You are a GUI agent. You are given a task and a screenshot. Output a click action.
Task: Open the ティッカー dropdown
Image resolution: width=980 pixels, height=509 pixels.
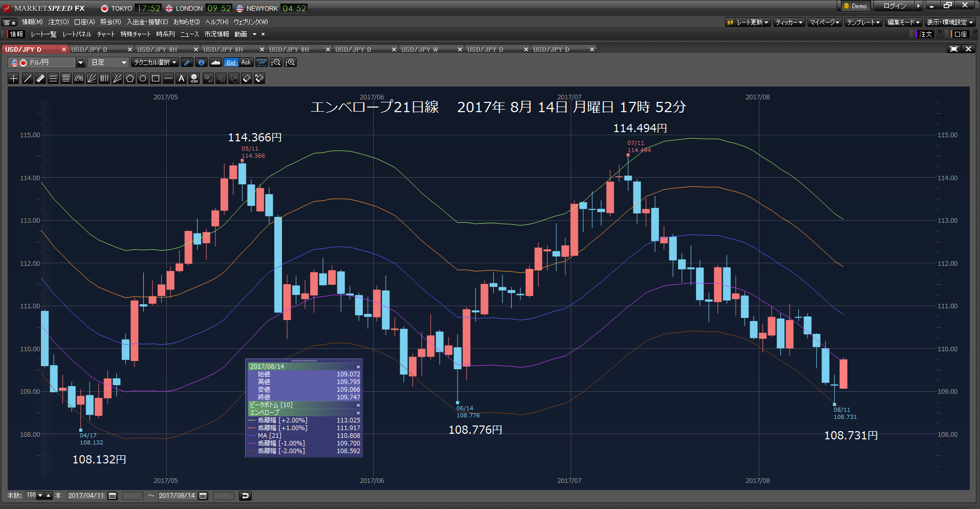click(x=789, y=23)
